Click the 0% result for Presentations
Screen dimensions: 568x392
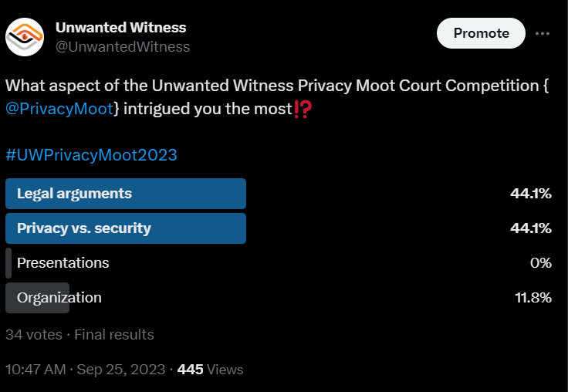point(541,263)
